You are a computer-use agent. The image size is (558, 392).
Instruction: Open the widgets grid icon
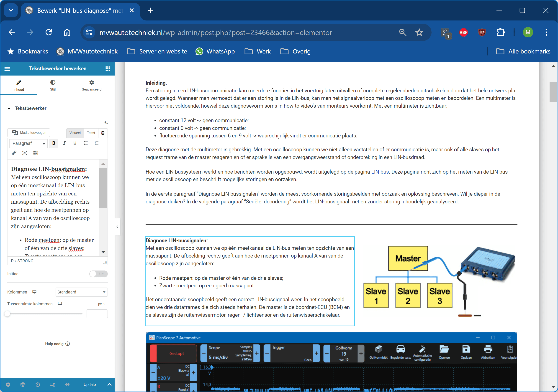point(108,69)
